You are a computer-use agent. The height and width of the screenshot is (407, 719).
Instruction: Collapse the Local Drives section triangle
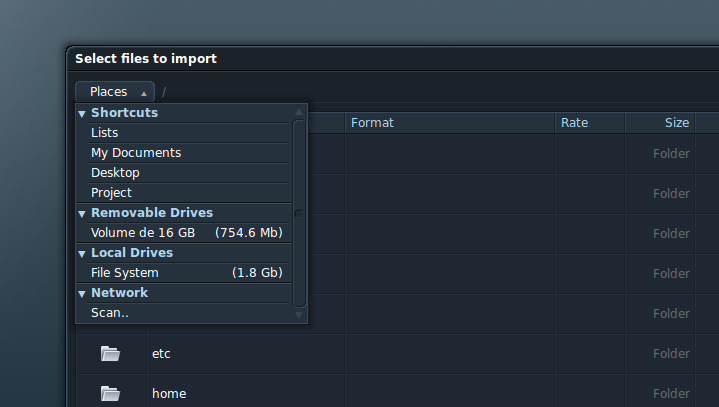click(x=82, y=253)
